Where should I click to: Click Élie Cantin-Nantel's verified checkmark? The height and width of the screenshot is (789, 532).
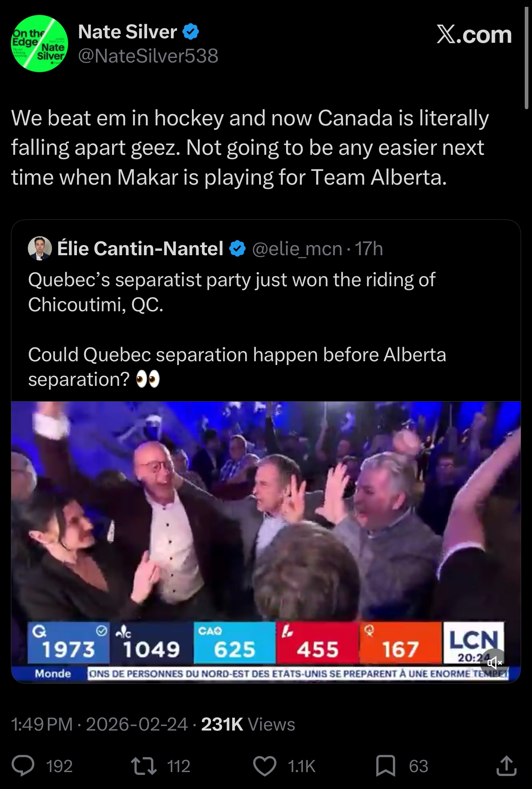(x=237, y=248)
